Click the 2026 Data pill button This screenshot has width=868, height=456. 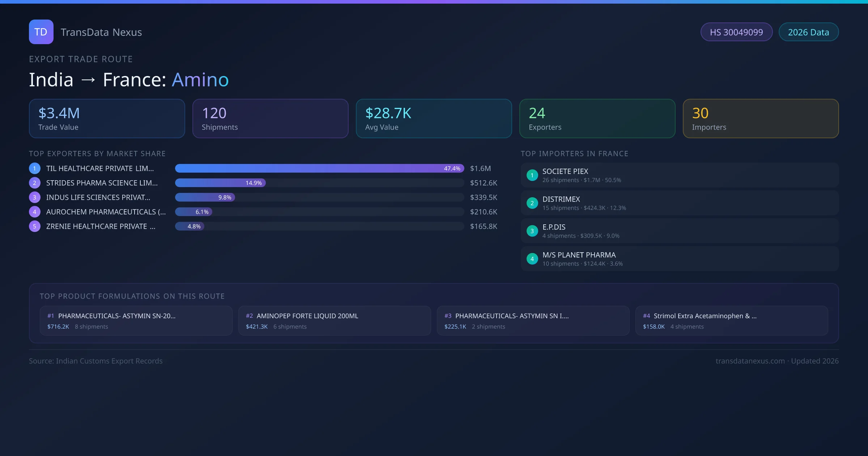(x=808, y=32)
